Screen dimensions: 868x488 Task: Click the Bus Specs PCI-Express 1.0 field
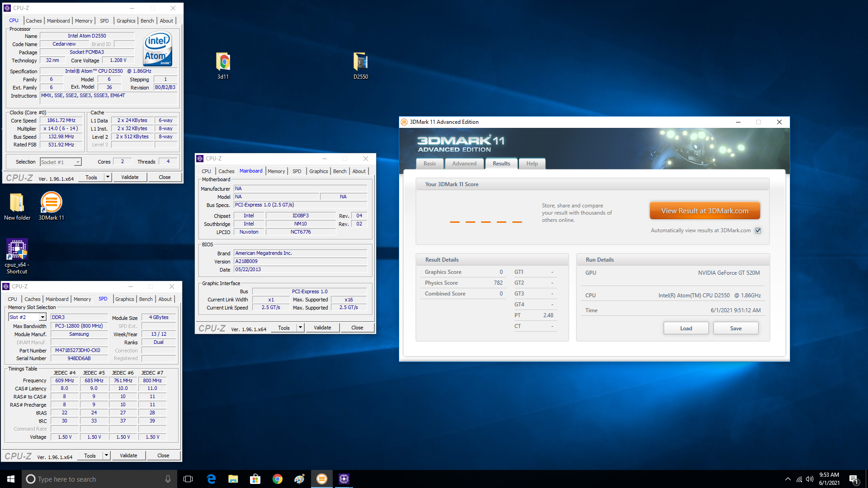(300, 205)
